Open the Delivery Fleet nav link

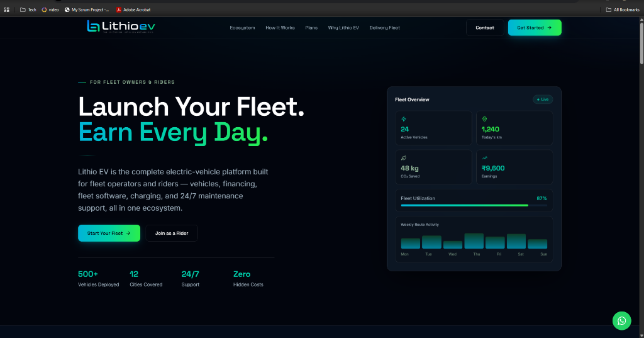point(384,28)
